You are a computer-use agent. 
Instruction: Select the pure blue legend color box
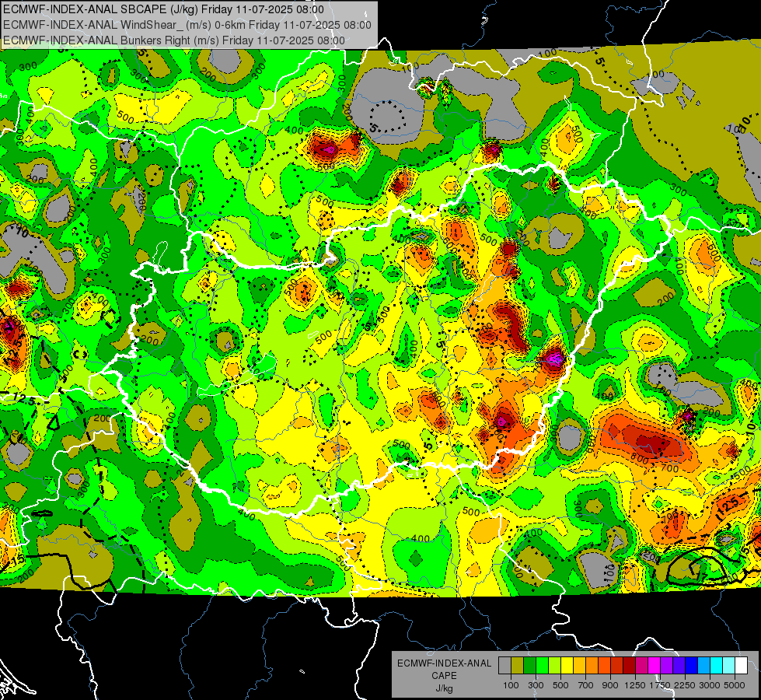pos(692,666)
